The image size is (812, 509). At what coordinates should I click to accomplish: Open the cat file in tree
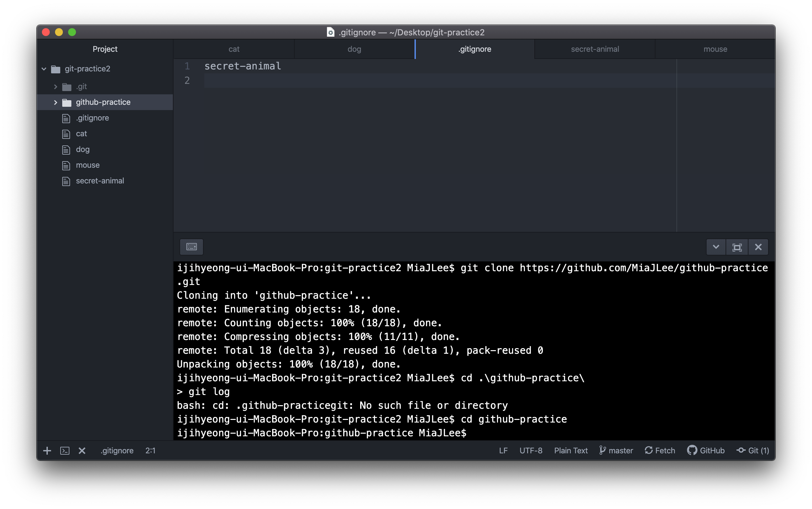81,134
